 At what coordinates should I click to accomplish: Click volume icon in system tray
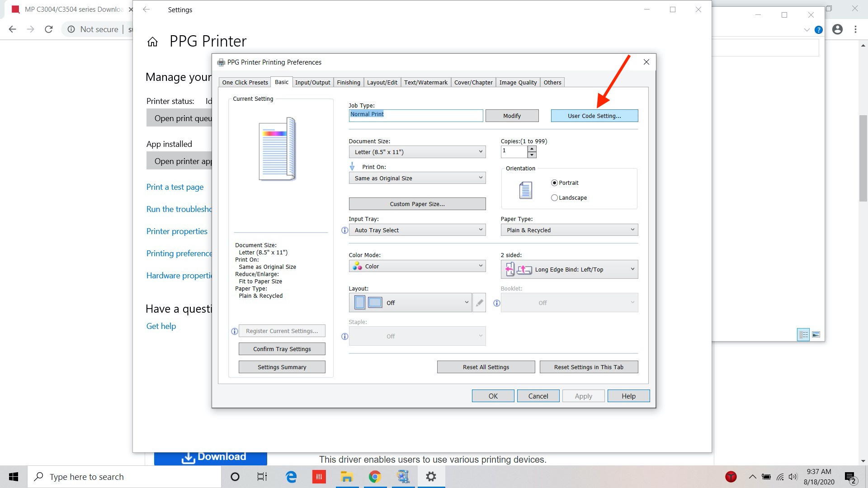[x=793, y=477]
